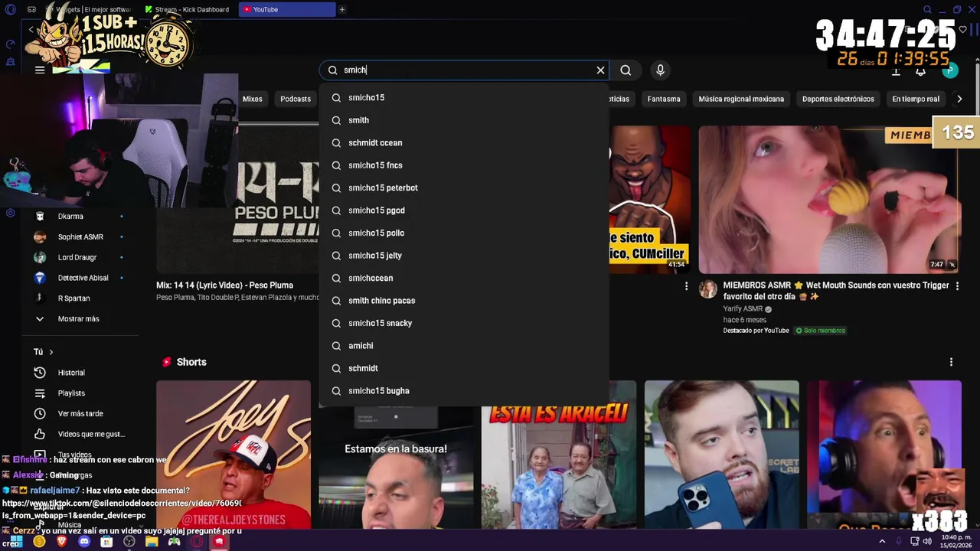Screen dimensions: 980x551
Task: Open the hamburger guide menu
Action: point(40,70)
